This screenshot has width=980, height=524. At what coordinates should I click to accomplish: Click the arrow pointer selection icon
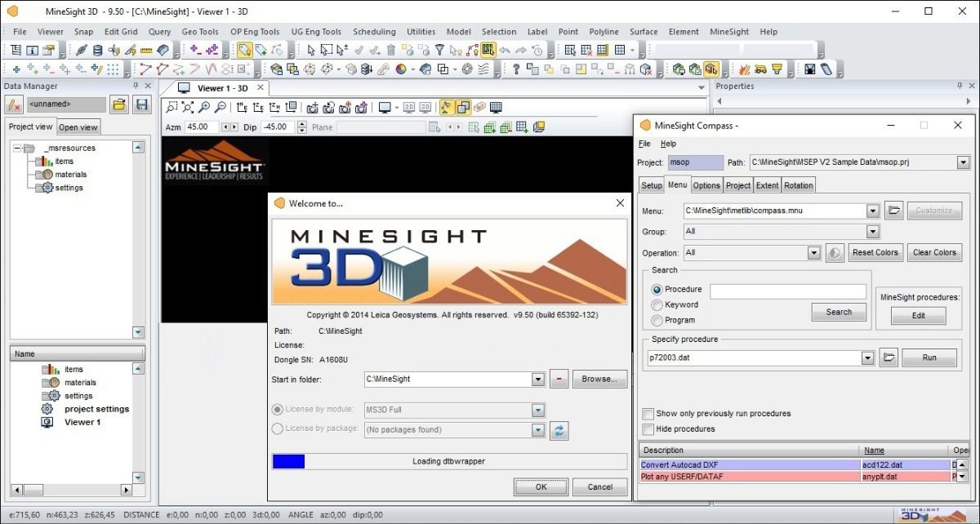(x=310, y=51)
